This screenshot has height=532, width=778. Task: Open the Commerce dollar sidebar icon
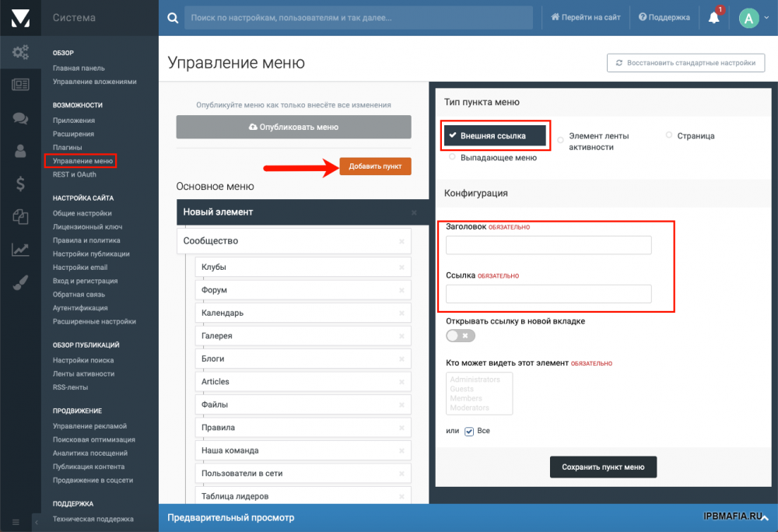[x=20, y=184]
